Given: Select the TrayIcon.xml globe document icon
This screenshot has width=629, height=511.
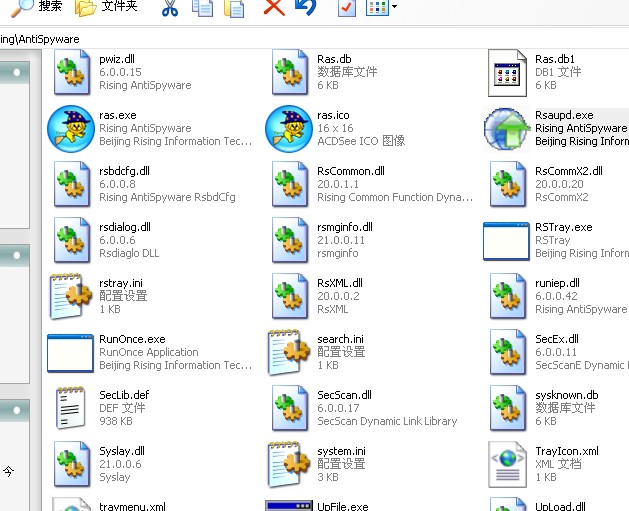Looking at the screenshot, I should point(507,464).
